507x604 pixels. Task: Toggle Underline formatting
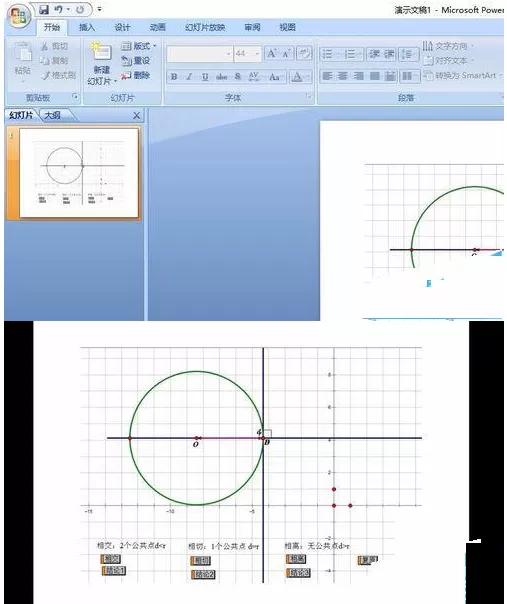tap(205, 77)
